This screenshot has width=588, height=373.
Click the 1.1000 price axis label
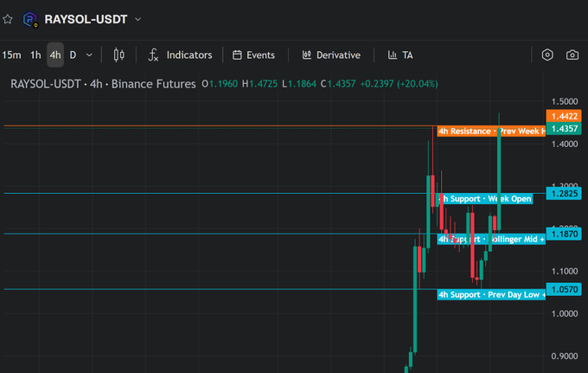point(565,271)
